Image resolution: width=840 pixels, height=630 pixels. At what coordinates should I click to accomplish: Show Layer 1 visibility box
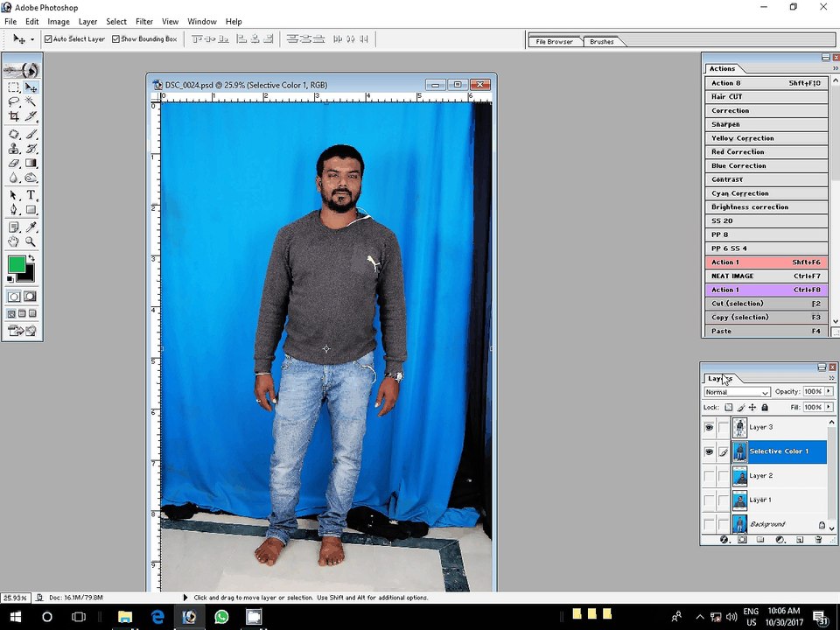click(x=710, y=500)
